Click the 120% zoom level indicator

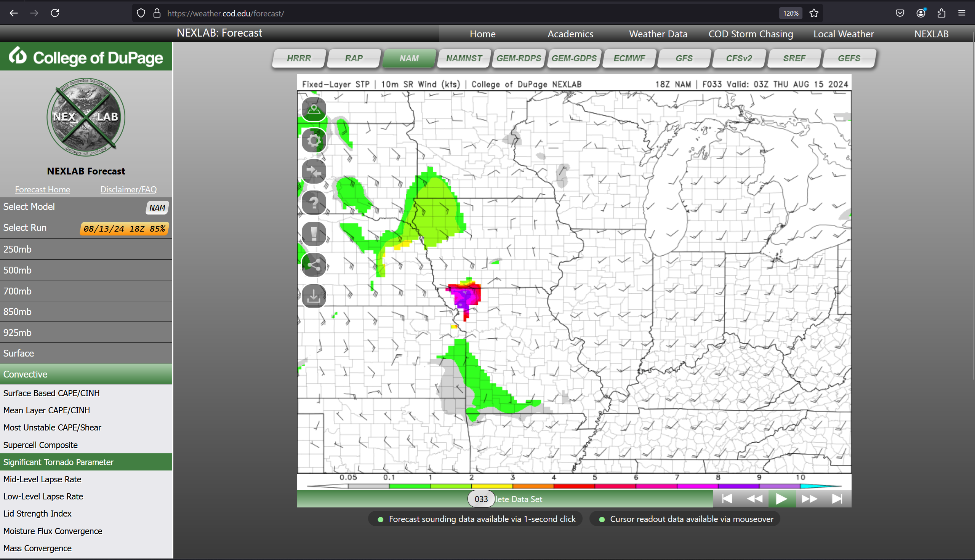[791, 13]
